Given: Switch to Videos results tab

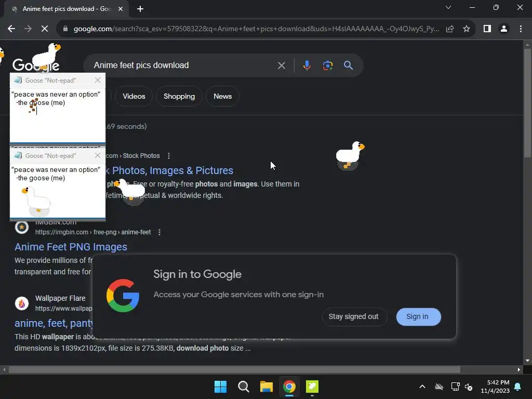Looking at the screenshot, I should tap(134, 96).
